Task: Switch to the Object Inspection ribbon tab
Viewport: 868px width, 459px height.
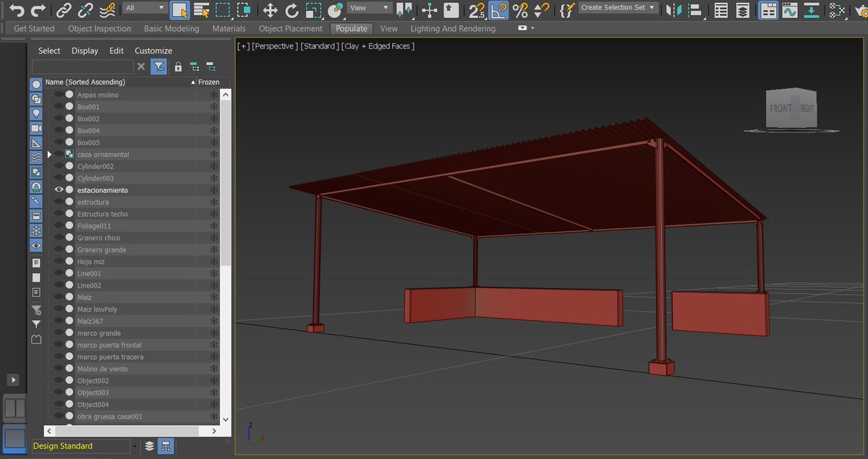Action: pyautogui.click(x=100, y=28)
